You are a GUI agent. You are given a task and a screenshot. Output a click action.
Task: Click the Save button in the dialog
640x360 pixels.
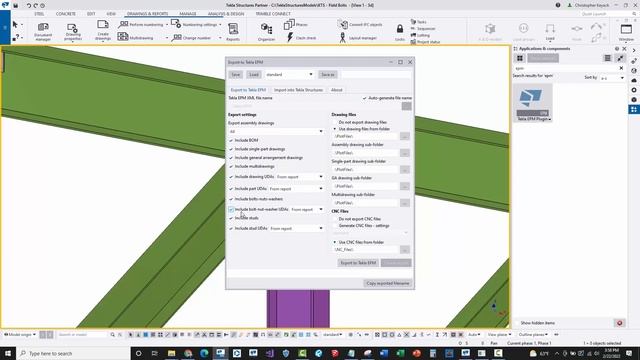click(236, 75)
